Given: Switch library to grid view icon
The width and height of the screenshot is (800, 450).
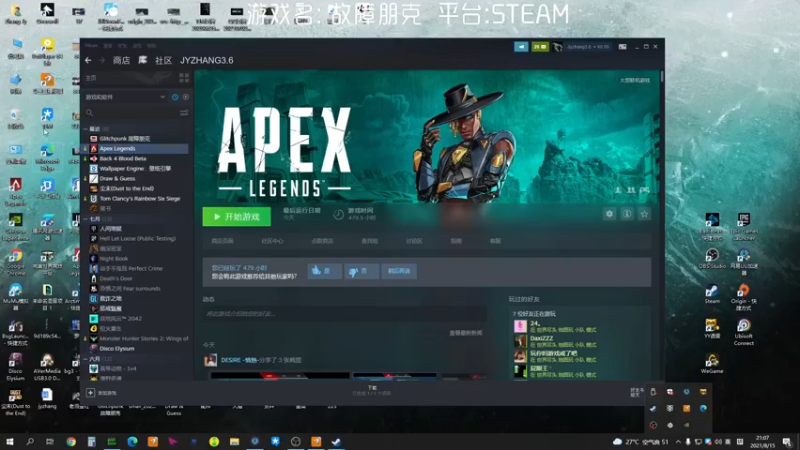Looking at the screenshot, I should point(184,78).
